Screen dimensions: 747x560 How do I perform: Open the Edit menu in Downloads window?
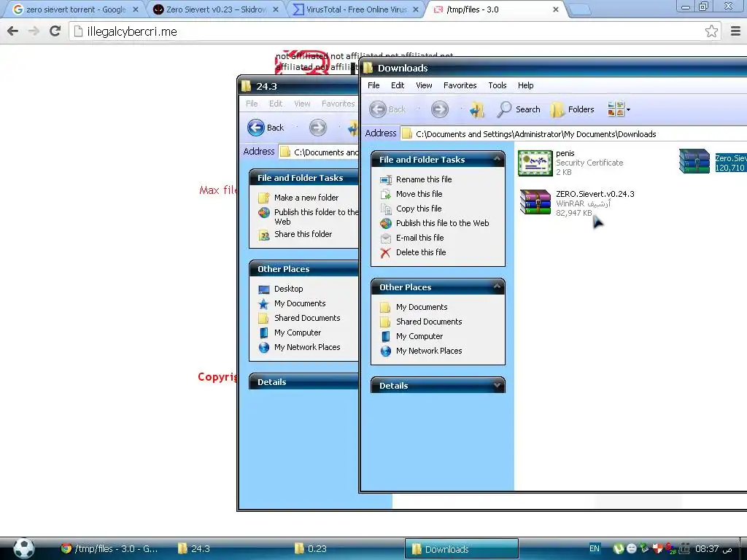click(x=398, y=85)
